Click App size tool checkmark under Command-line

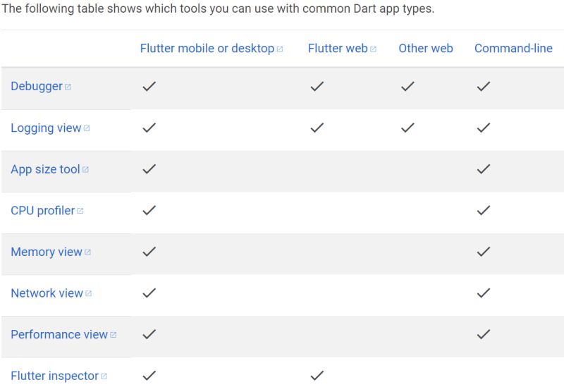pos(484,169)
